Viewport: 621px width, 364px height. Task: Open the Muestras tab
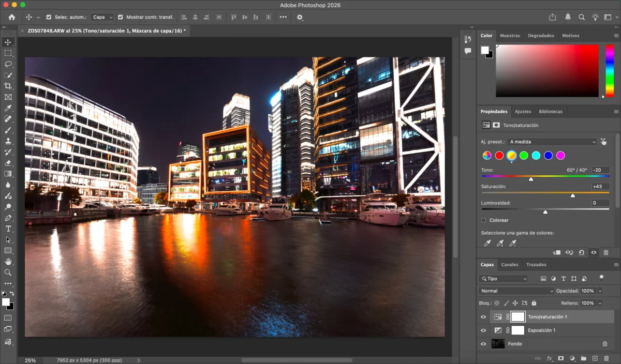(x=510, y=36)
